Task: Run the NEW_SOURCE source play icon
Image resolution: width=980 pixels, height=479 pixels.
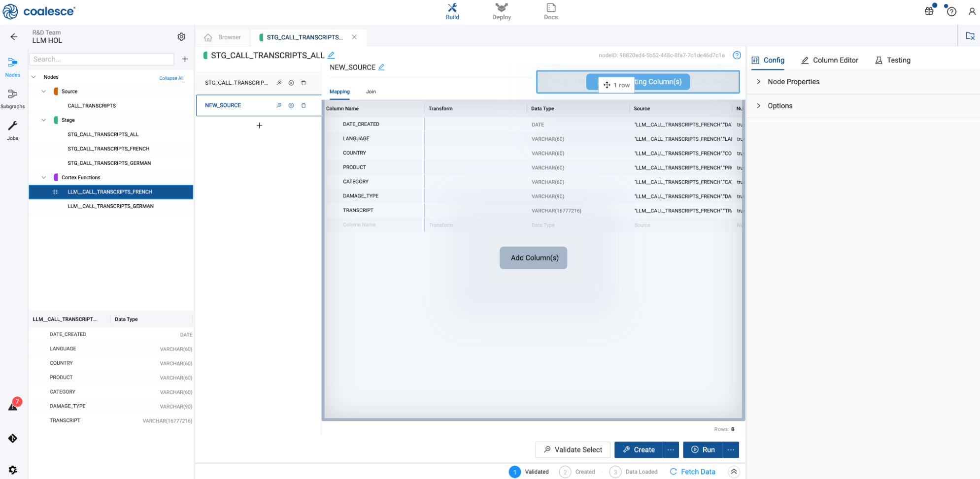Action: tap(291, 105)
